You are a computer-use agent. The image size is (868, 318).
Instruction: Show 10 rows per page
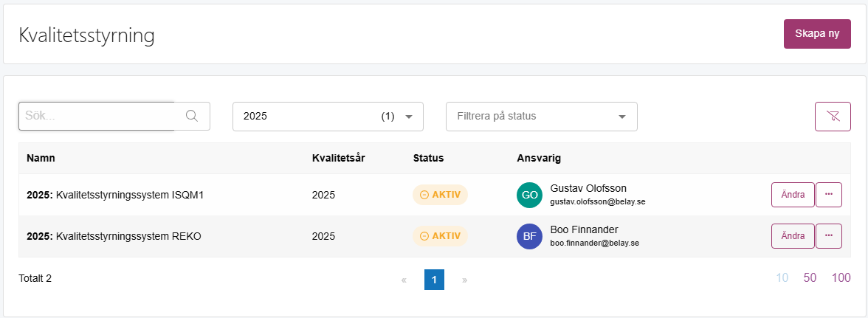782,278
